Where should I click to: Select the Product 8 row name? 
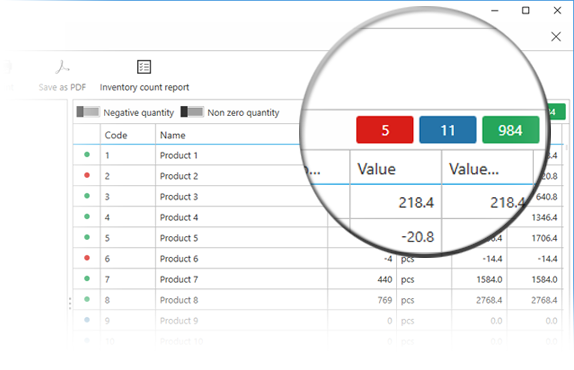tap(179, 300)
